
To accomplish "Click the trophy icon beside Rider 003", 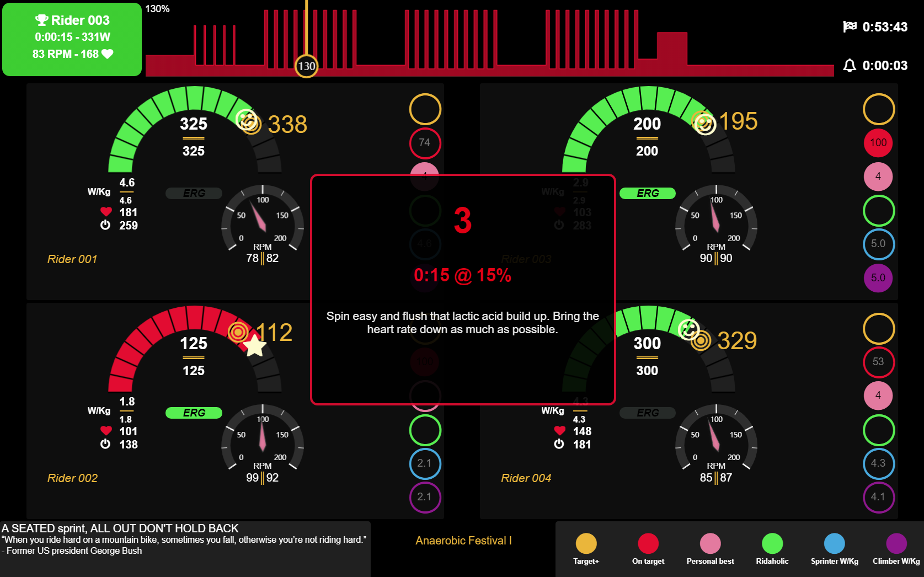I will [41, 20].
